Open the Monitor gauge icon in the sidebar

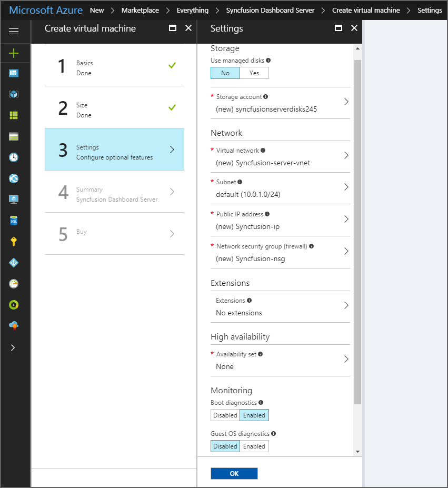14,284
